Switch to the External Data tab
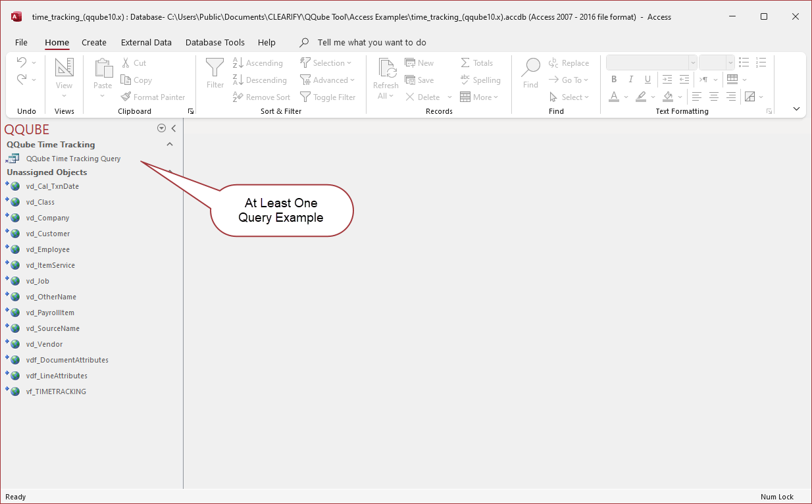 coord(146,42)
